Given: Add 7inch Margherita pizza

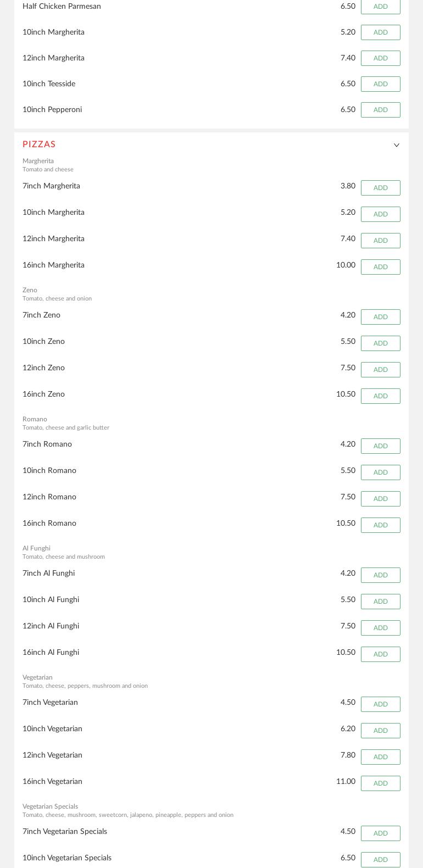Looking at the screenshot, I should (380, 188).
